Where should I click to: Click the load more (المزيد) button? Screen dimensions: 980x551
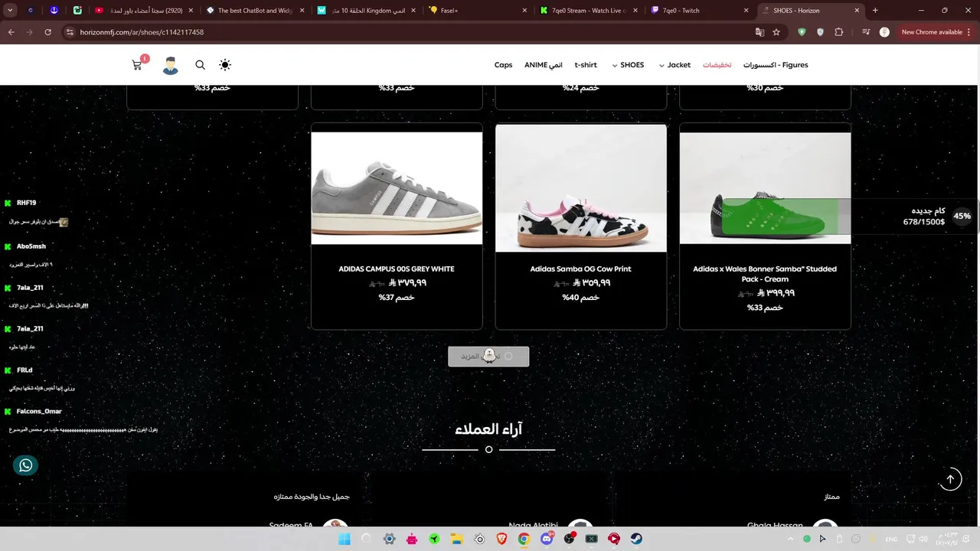pos(488,357)
